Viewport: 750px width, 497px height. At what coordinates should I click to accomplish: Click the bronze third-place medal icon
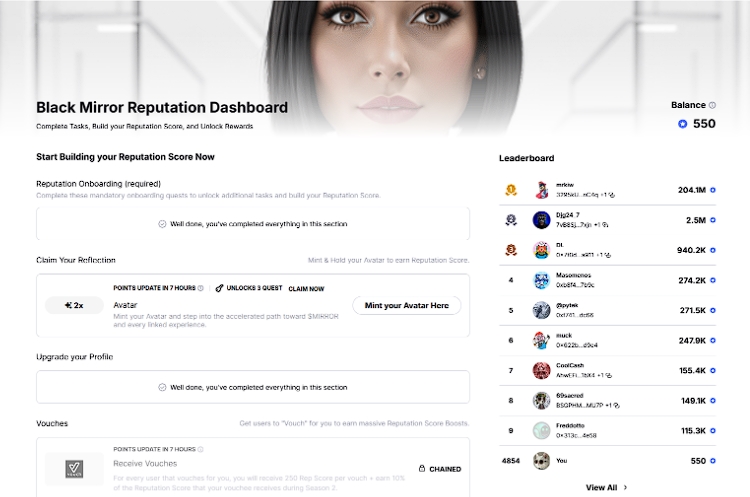[x=511, y=250]
